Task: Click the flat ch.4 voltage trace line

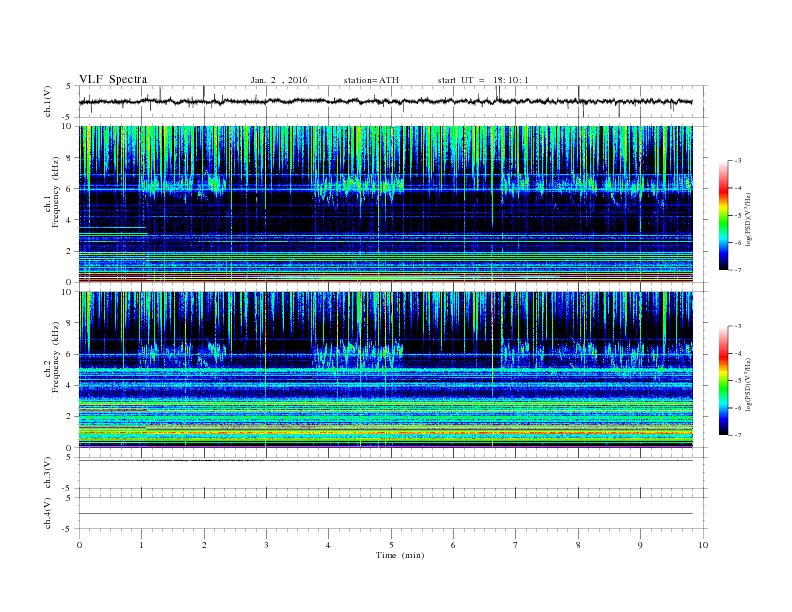Action: 386,514
